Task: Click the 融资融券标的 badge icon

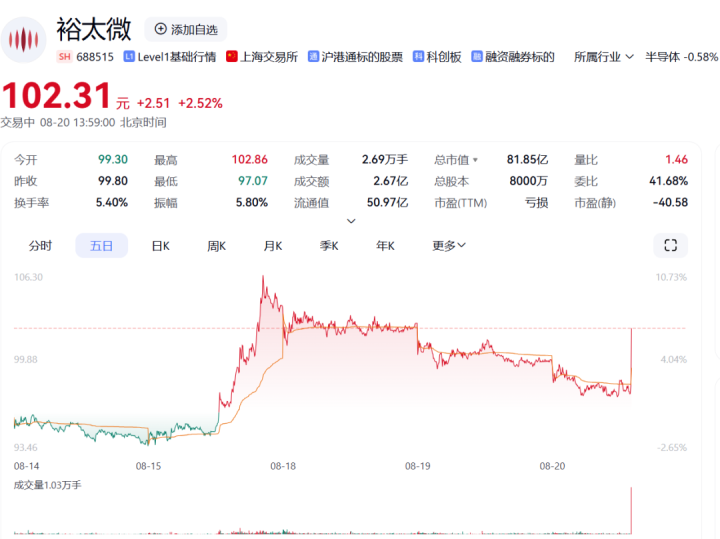Action: (477, 56)
